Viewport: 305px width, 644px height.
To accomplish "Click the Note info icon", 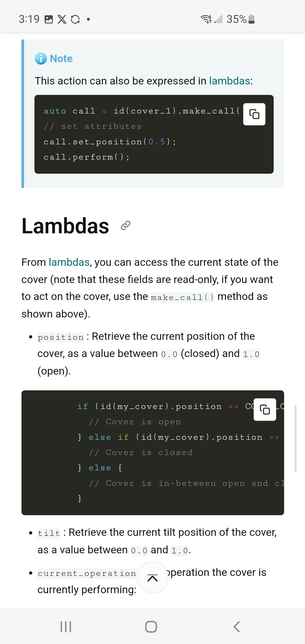I will tap(41, 59).
